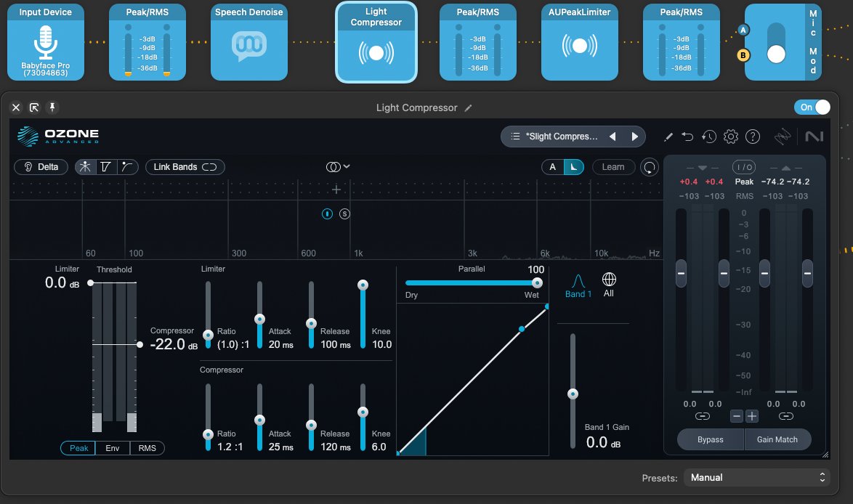Toggle the I/O meter button
The height and width of the screenshot is (504, 853).
tap(744, 167)
